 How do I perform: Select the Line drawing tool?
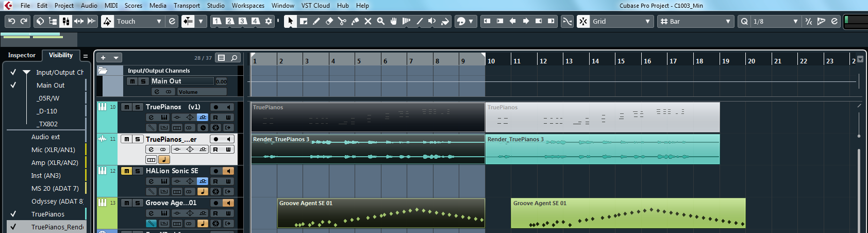click(420, 21)
